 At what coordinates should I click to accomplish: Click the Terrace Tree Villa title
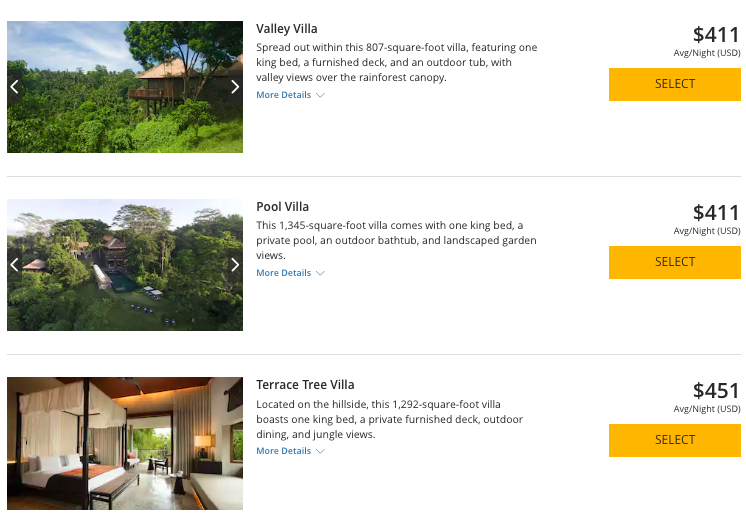pyautogui.click(x=305, y=385)
